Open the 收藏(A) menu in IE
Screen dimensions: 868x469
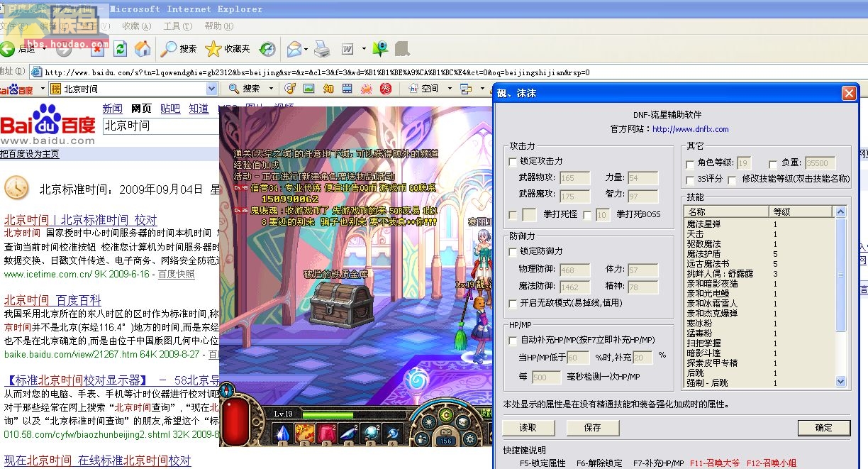(x=137, y=26)
